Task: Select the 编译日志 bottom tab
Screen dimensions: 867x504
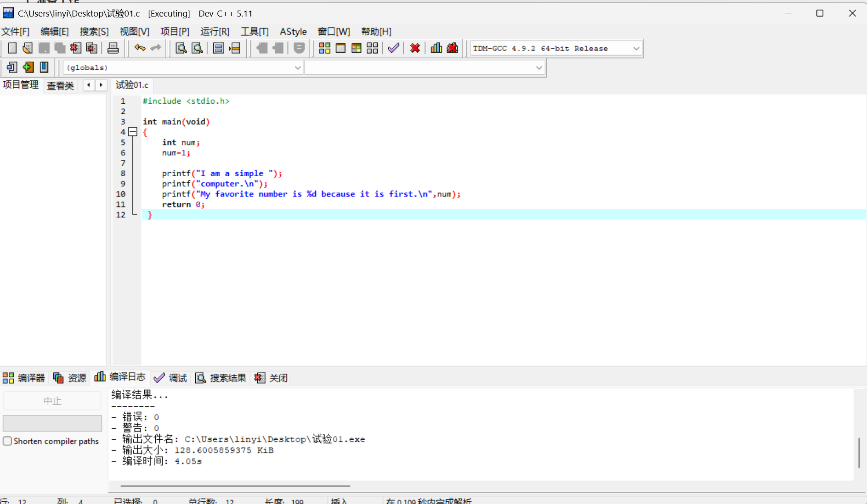Action: tap(120, 377)
